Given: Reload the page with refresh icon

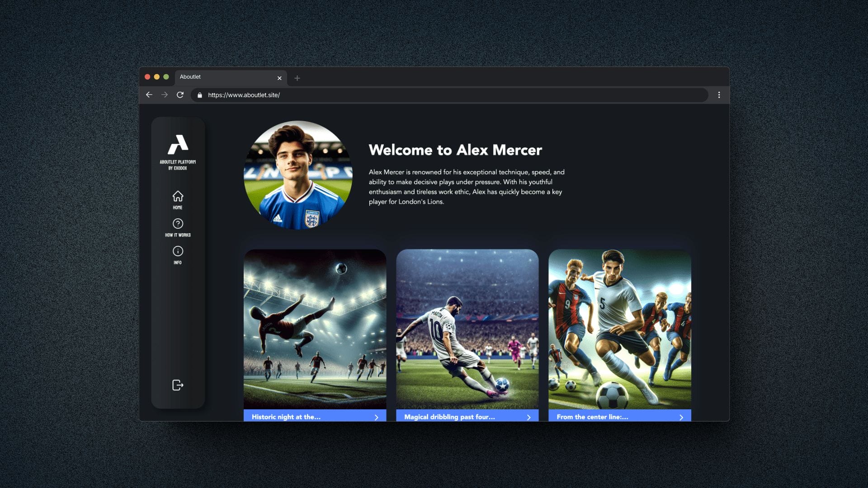Looking at the screenshot, I should click(180, 95).
